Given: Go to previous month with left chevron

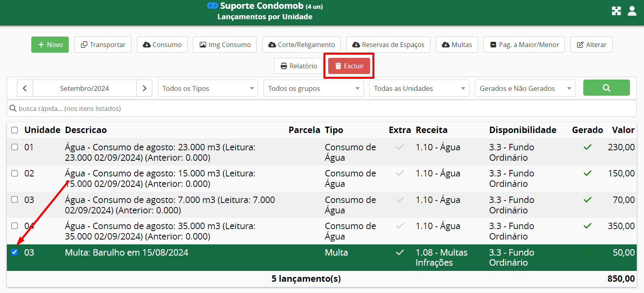Looking at the screenshot, I should click(25, 88).
